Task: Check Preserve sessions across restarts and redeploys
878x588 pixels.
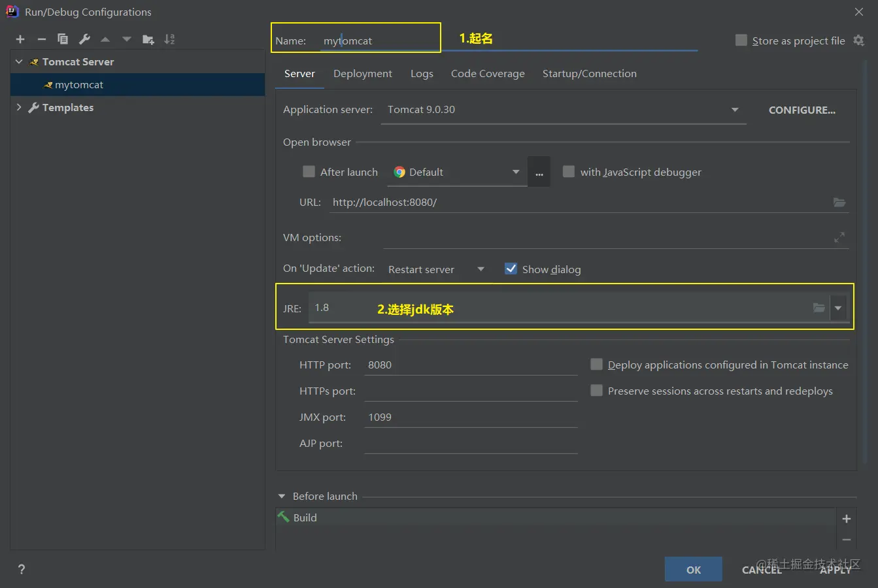Action: (596, 390)
